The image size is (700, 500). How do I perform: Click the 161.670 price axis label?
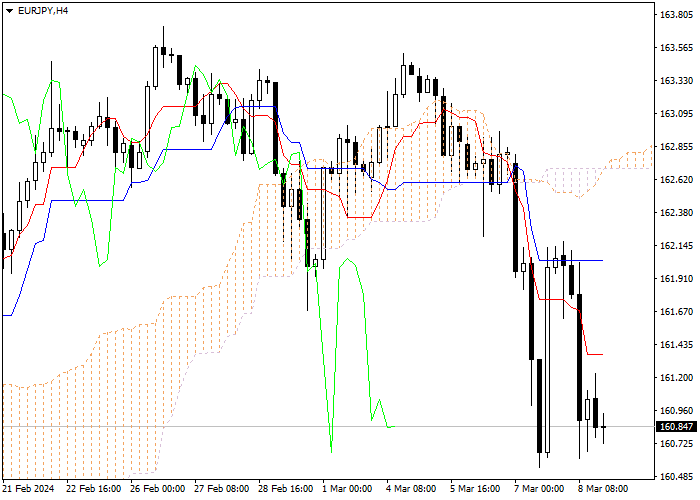tap(676, 312)
